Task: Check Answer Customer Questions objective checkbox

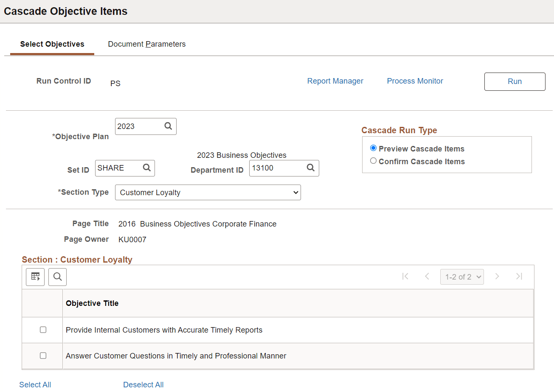Action: [x=43, y=356]
